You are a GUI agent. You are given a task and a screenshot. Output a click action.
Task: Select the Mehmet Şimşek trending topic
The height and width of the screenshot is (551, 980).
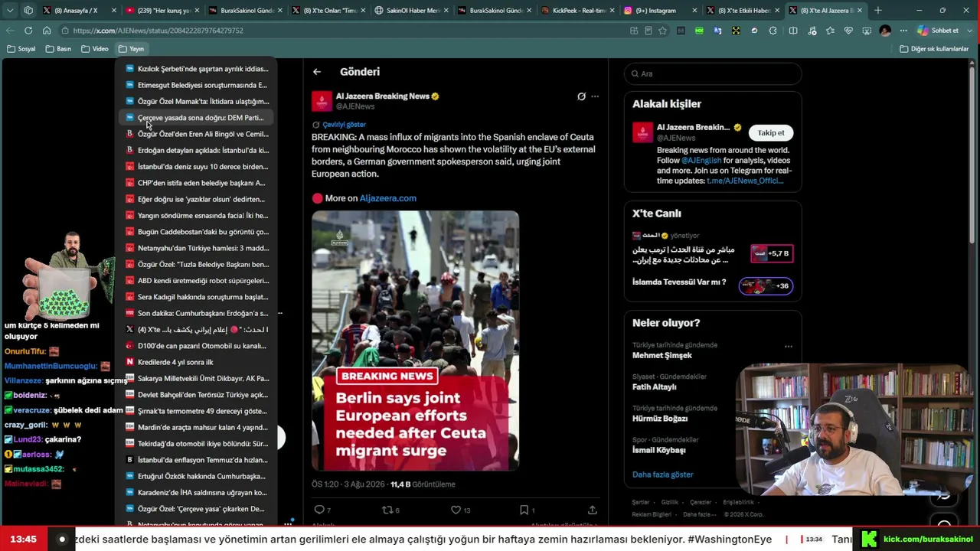[662, 355]
